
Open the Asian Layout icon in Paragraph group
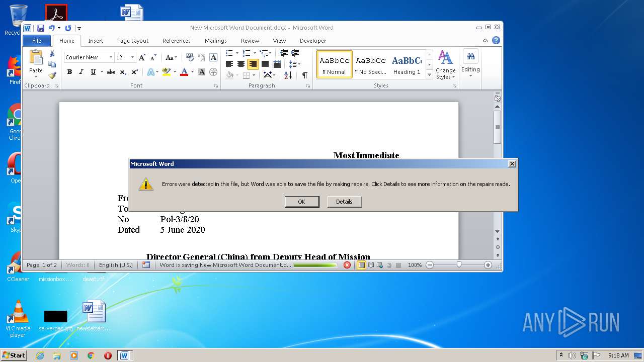click(268, 75)
